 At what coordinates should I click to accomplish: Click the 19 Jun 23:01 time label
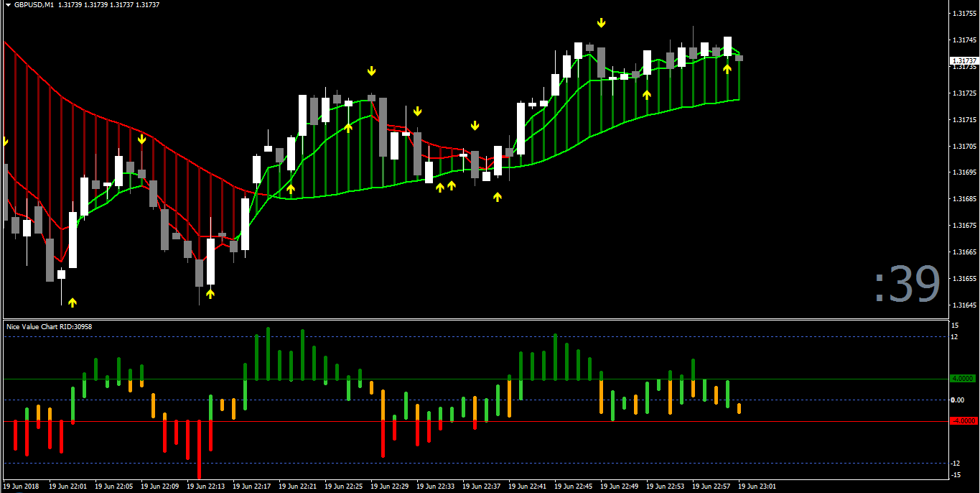point(757,487)
